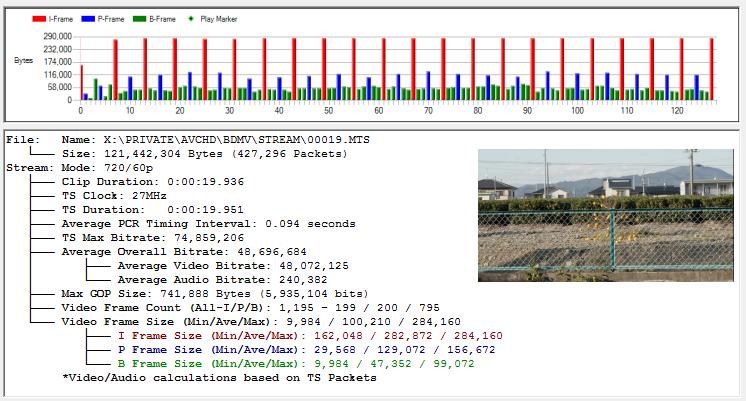Click the TS Max Bitrate value line

[x=162, y=238]
